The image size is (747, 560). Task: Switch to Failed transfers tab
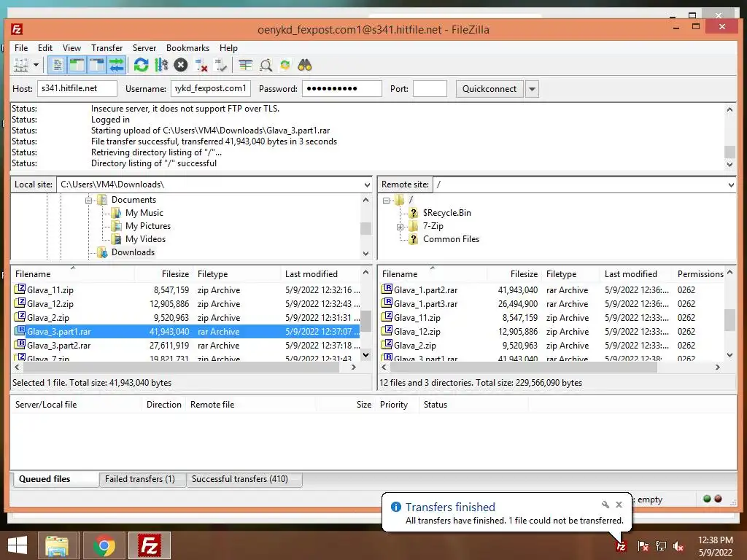pyautogui.click(x=139, y=479)
